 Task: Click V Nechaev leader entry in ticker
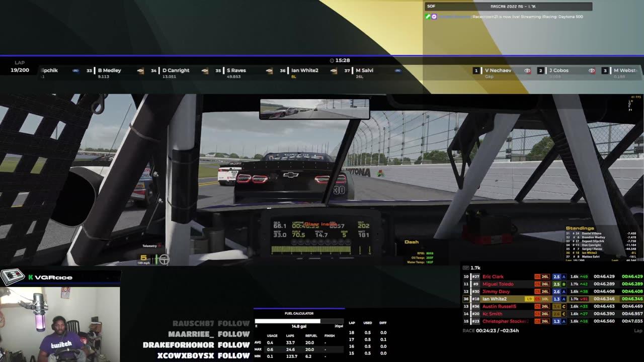click(498, 71)
